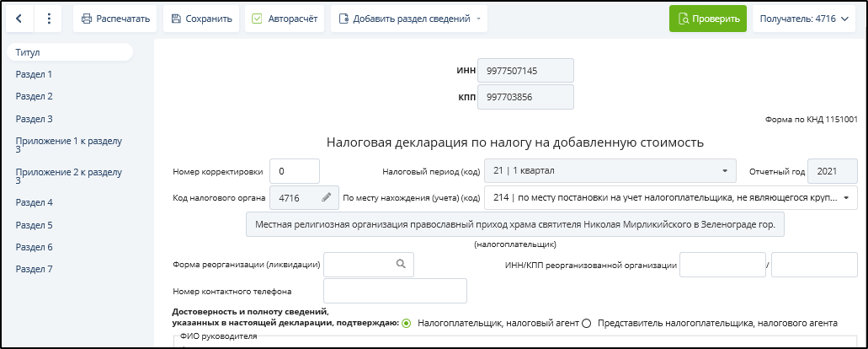Click the back arrow icon
Screen dimensions: 868x349
click(x=19, y=19)
